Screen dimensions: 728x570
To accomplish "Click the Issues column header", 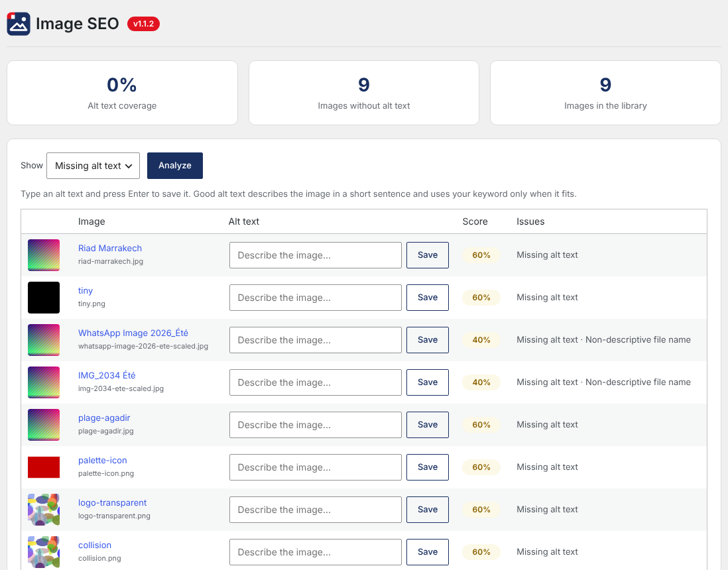I will click(530, 221).
